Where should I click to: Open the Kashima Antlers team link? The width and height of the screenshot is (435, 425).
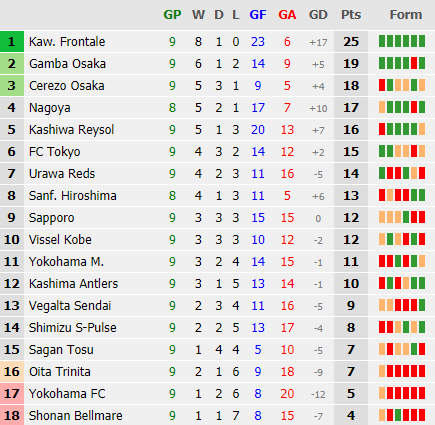click(x=73, y=284)
